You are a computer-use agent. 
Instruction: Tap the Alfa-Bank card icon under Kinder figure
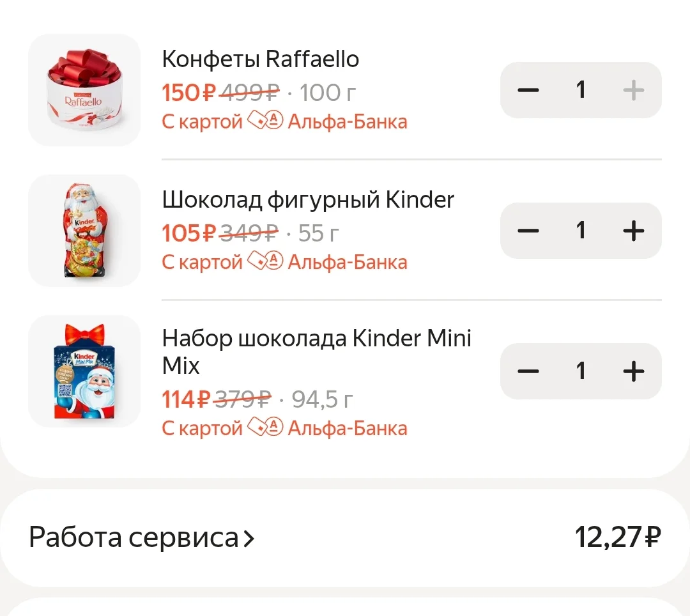265,261
